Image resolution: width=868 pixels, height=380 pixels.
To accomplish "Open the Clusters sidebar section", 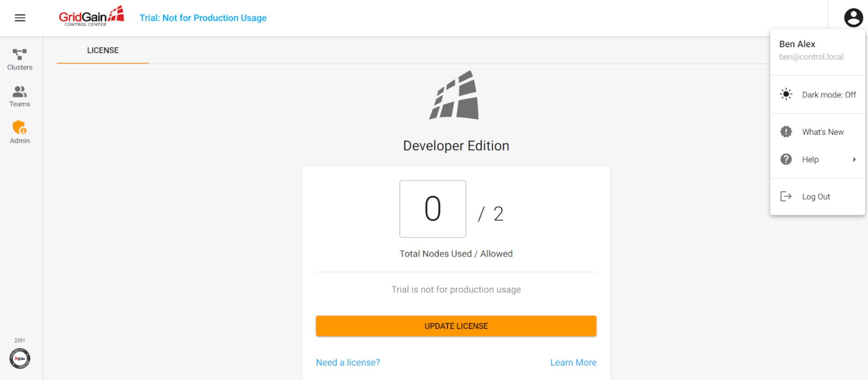I will (20, 59).
